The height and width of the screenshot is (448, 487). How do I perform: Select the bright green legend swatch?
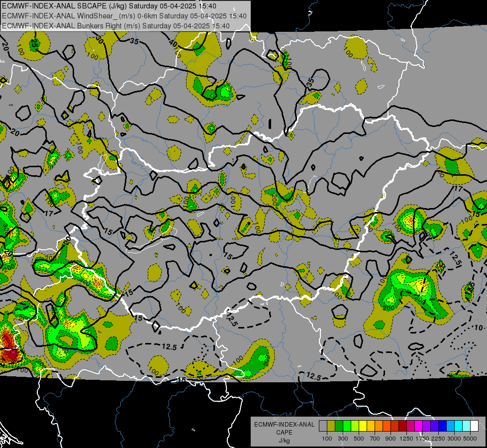tap(347, 426)
